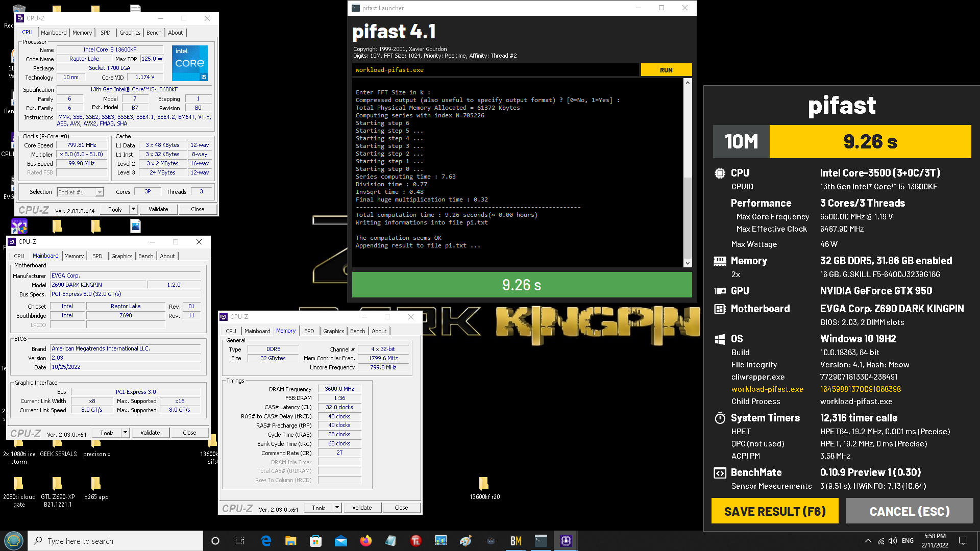The image size is (980, 551).
Task: Click CANCEL (ESC) button
Action: (910, 511)
